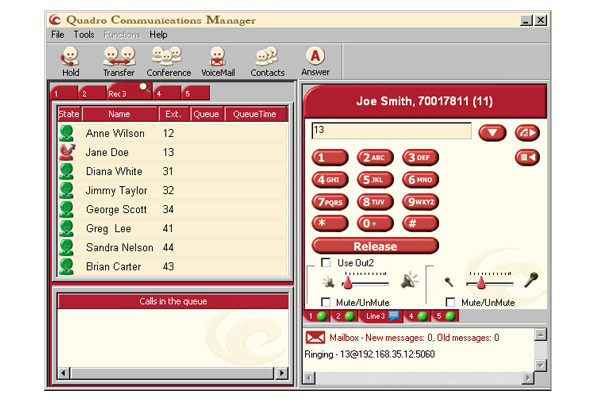Click the Queue column header

point(206,114)
